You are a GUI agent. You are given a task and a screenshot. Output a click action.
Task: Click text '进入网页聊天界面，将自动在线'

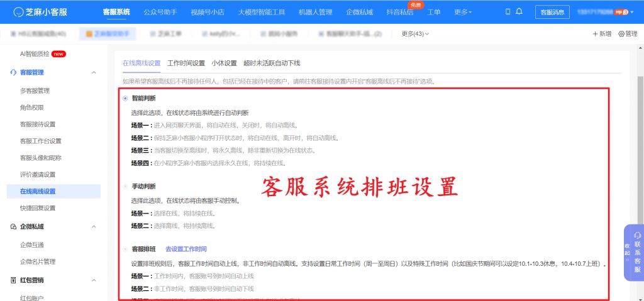coord(196,125)
